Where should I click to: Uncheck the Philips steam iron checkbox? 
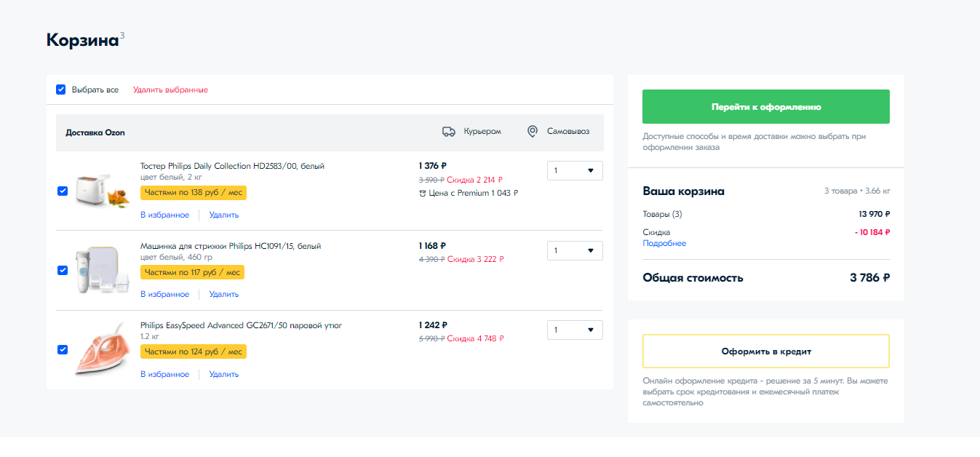pos(63,349)
